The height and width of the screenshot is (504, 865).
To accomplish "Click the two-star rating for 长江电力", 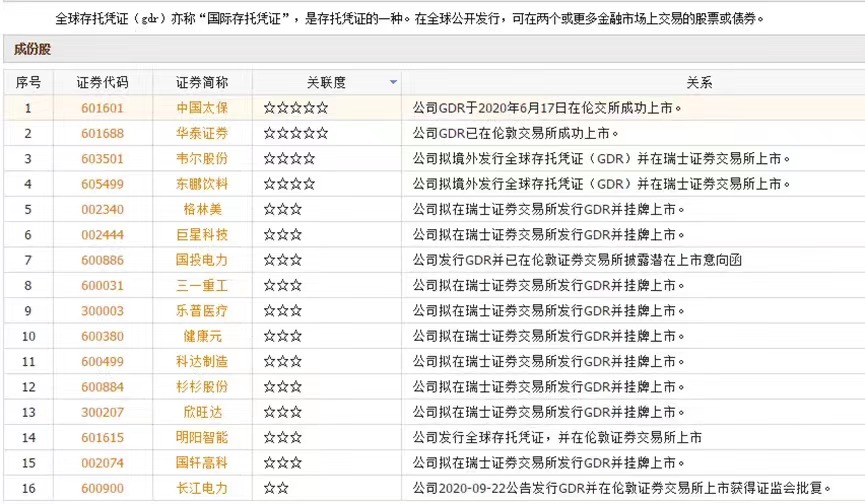I will pyautogui.click(x=276, y=489).
